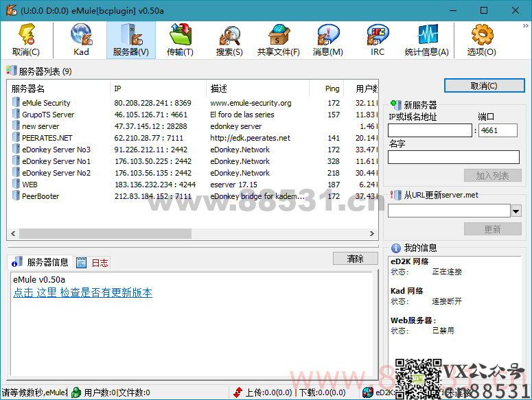This screenshot has height=400, width=532.
Task: Click description 'El foro de las series'
Action: (x=242, y=115)
